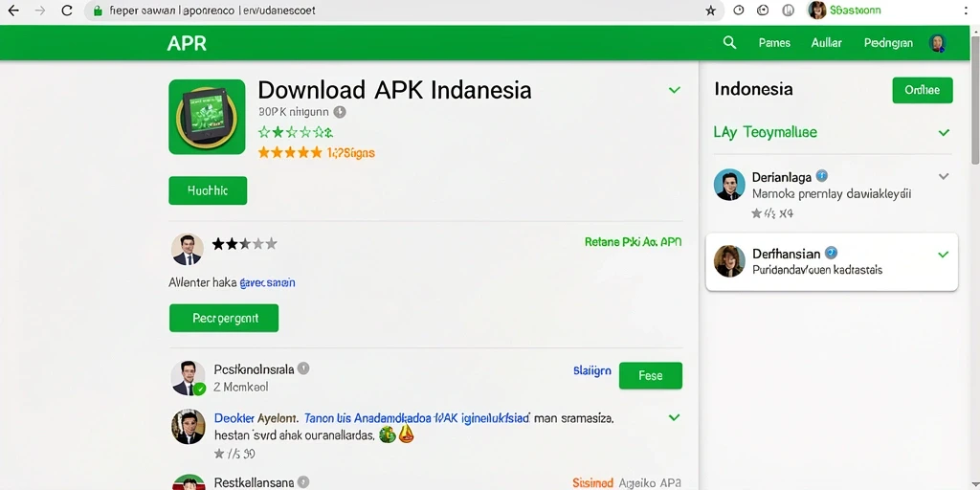Click the Deokter Ayelont reviewer avatar
This screenshot has width=980, height=490.
tap(188, 426)
